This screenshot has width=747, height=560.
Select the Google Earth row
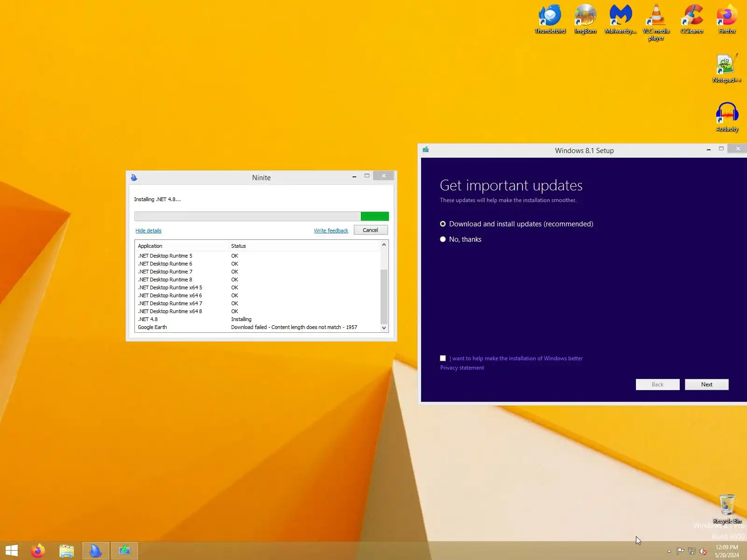click(257, 327)
